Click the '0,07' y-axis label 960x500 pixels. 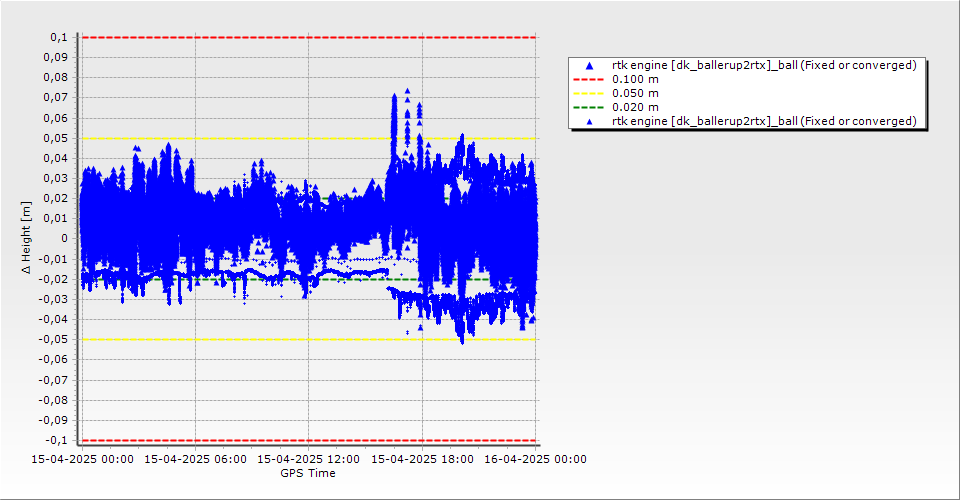(x=56, y=98)
